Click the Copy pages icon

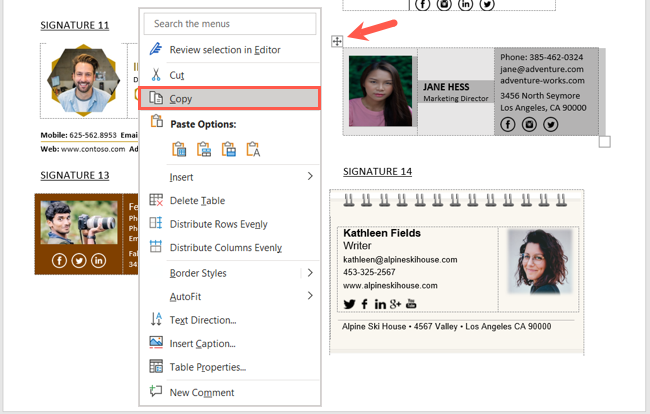(x=156, y=98)
